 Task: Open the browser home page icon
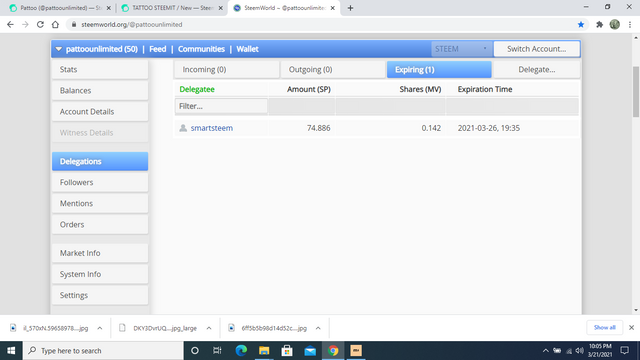(55, 24)
